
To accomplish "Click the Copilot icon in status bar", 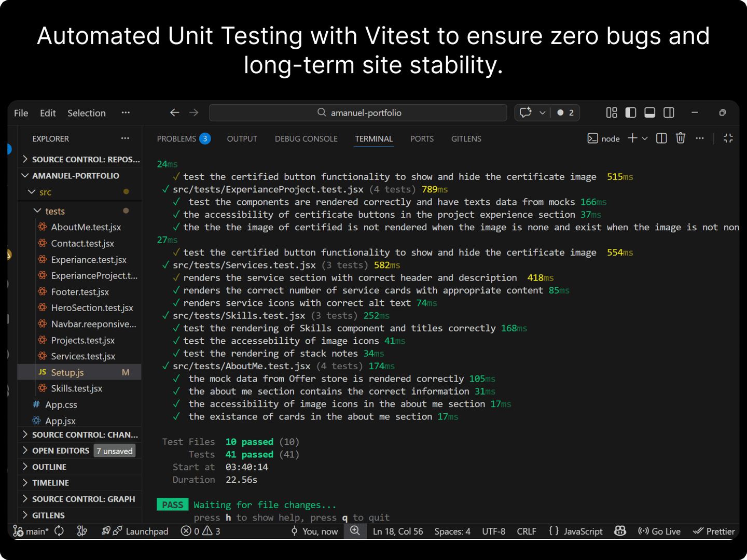I will coord(620,531).
